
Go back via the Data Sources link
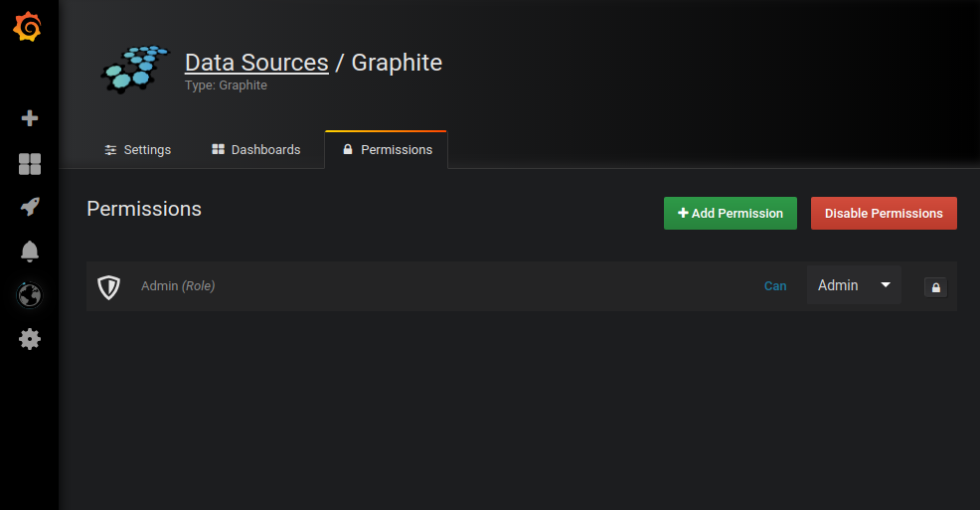(x=256, y=63)
